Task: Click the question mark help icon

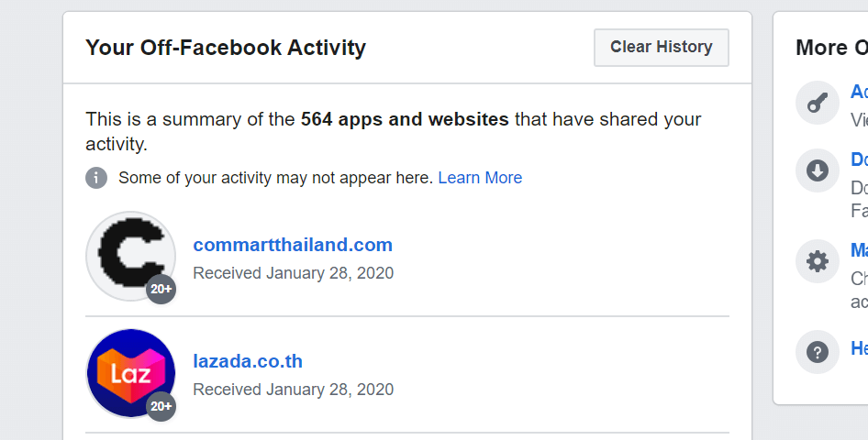Action: click(x=818, y=352)
